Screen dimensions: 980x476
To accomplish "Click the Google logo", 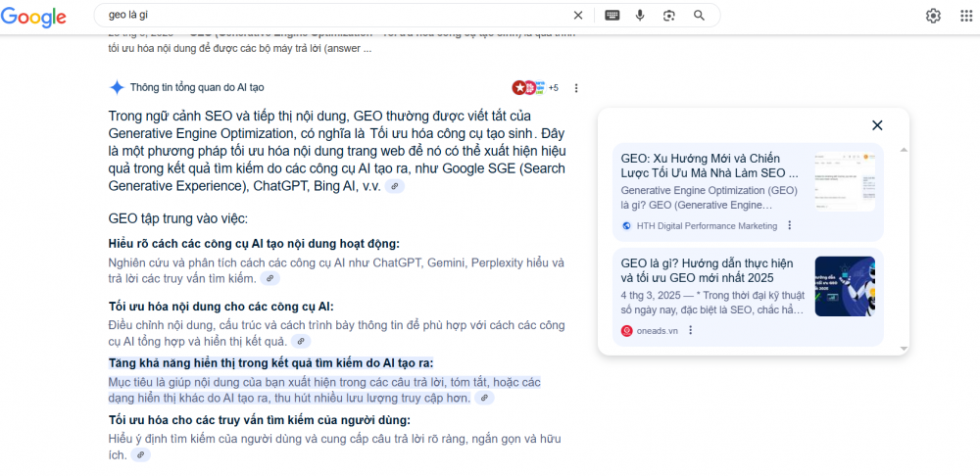I will point(33,17).
